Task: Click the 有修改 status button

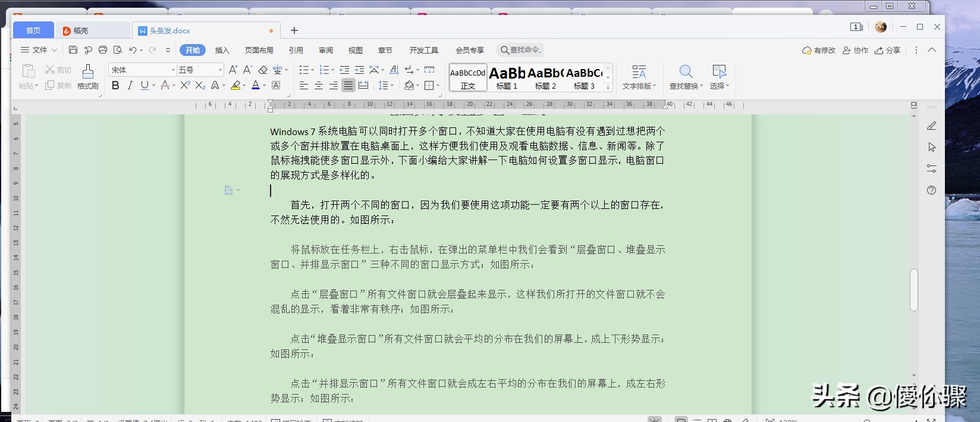Action: pyautogui.click(x=819, y=50)
